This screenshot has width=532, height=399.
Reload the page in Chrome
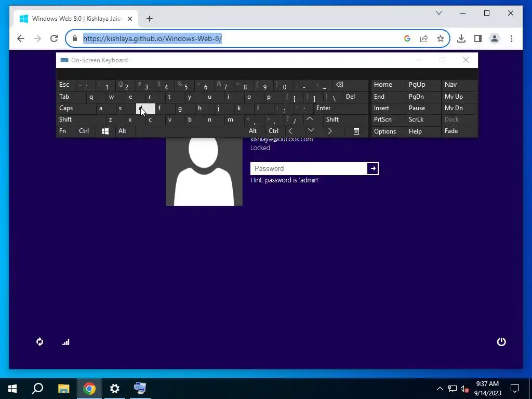[54, 38]
